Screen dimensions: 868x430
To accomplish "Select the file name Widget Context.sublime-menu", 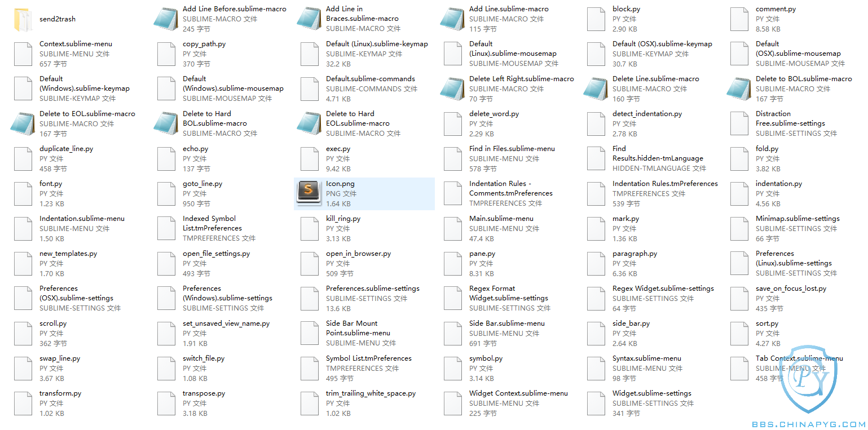I will pyautogui.click(x=518, y=393).
